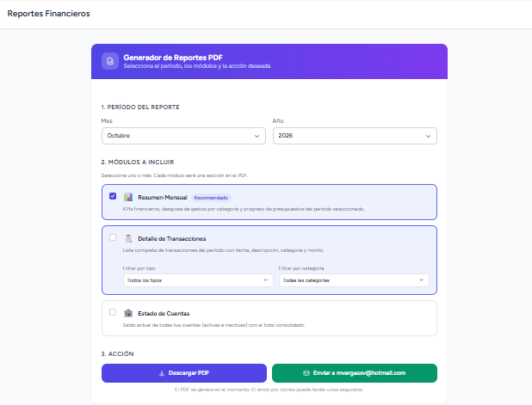Click the 1. PERÍODO DEL REPORTE heading
The width and height of the screenshot is (532, 405).
140,107
